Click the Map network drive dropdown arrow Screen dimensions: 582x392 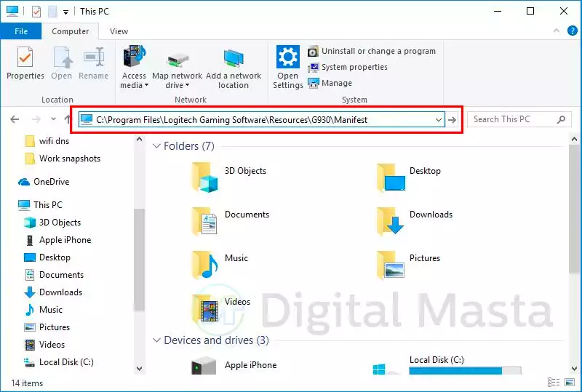pos(187,85)
